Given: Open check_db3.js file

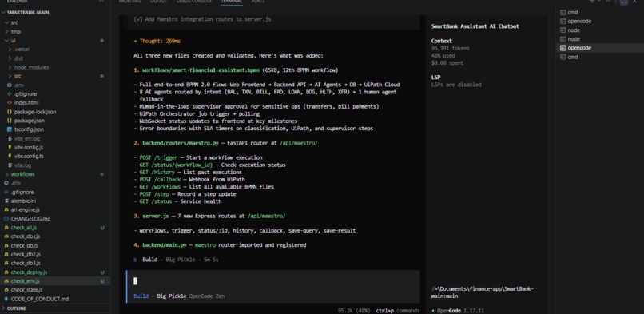Looking at the screenshot, I should (x=25, y=263).
